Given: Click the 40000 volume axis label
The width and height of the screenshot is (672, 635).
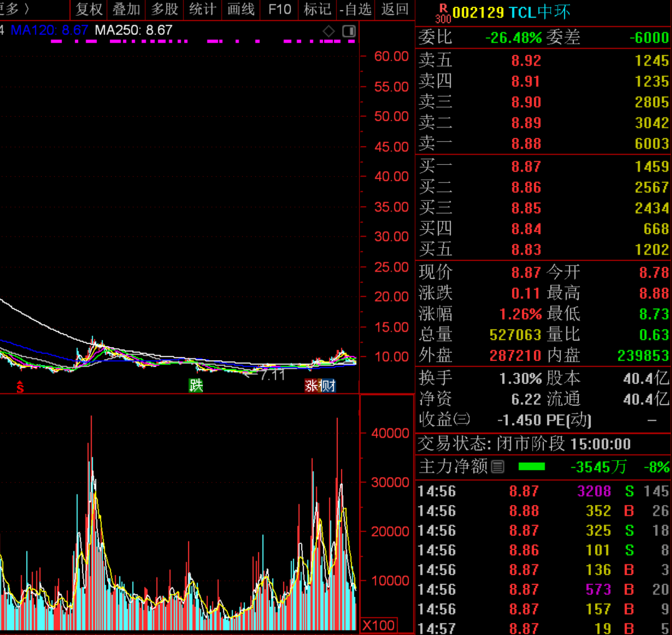Looking at the screenshot, I should pyautogui.click(x=390, y=433).
